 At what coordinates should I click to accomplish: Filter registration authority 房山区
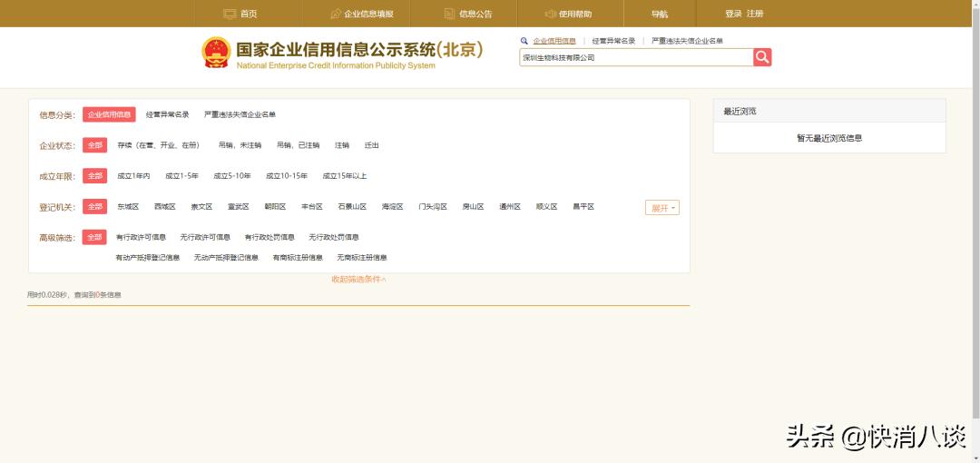(x=473, y=206)
